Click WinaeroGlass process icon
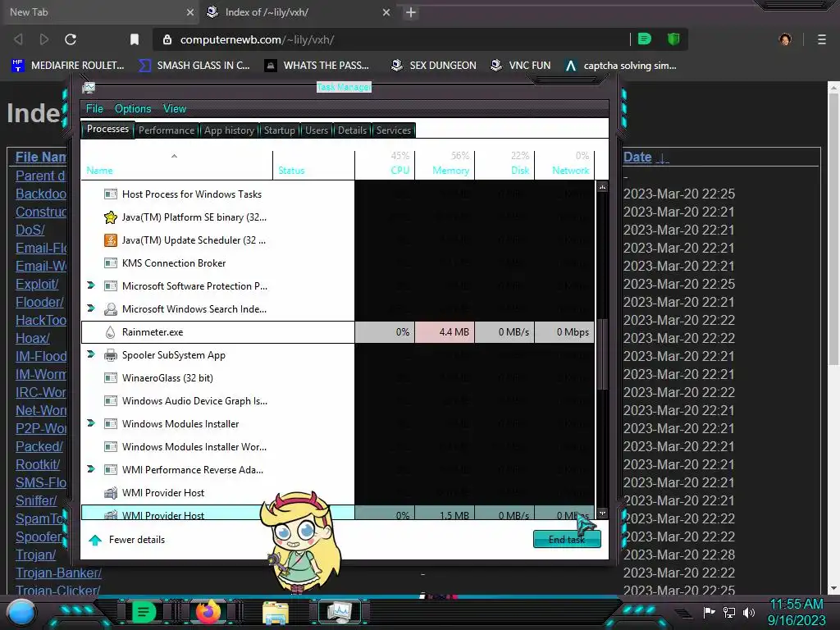Screen dimensions: 840x630 click(111, 377)
